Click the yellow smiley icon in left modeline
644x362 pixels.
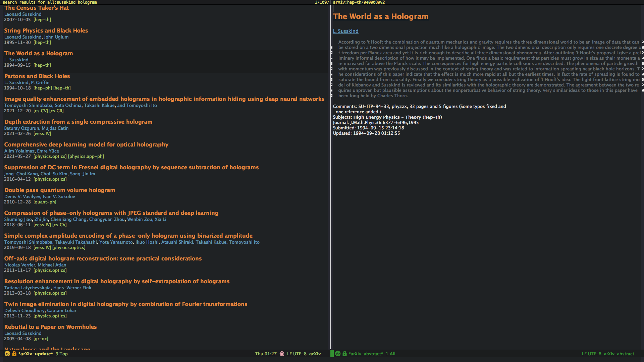tap(7, 354)
